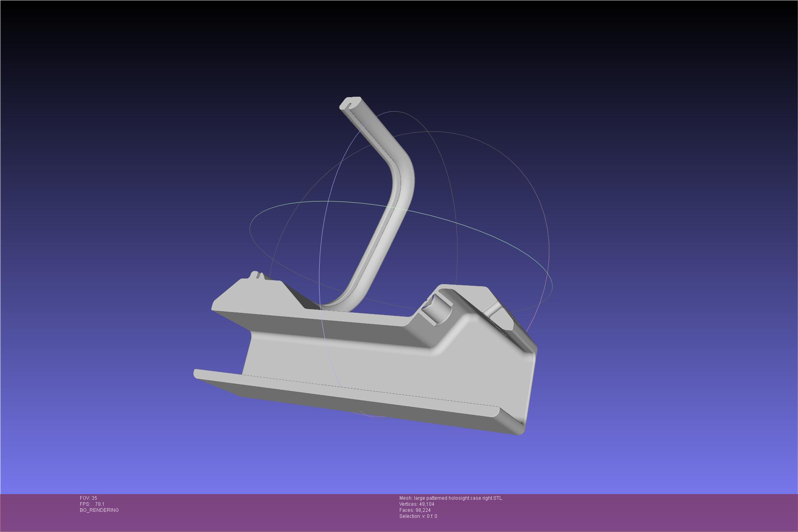This screenshot has height=532, width=798.
Task: Click the Faces: 98,224 readout
Action: (415, 510)
